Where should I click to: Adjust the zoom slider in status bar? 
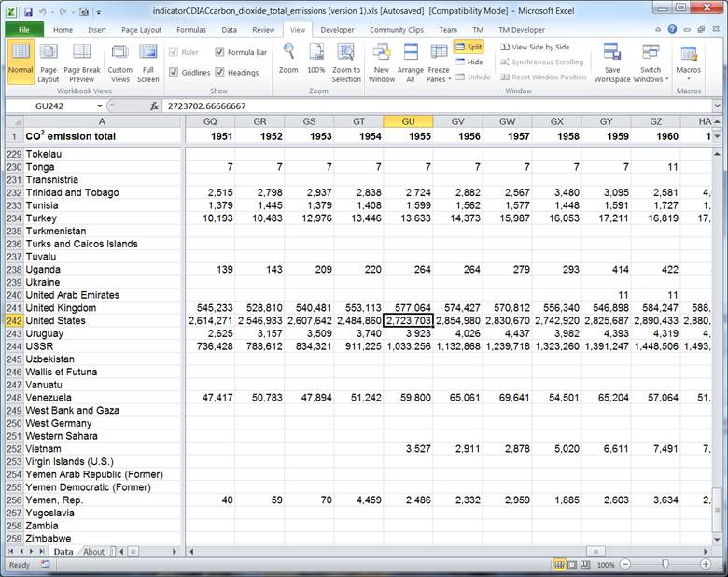[665, 565]
